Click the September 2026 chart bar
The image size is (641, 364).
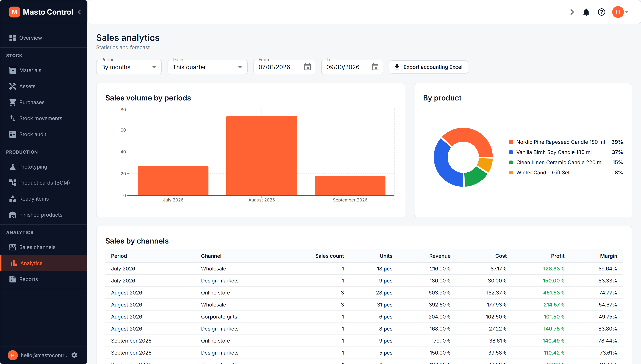click(350, 185)
